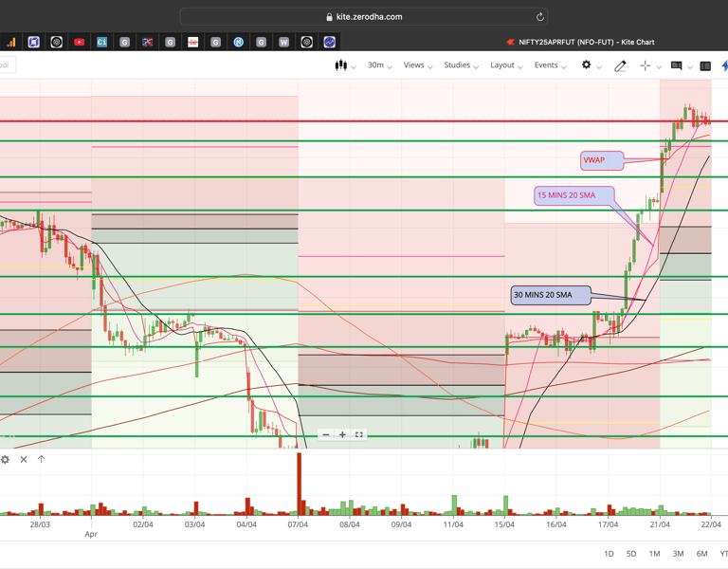Open the Events dropdown
This screenshot has height=569, width=728.
550,65
